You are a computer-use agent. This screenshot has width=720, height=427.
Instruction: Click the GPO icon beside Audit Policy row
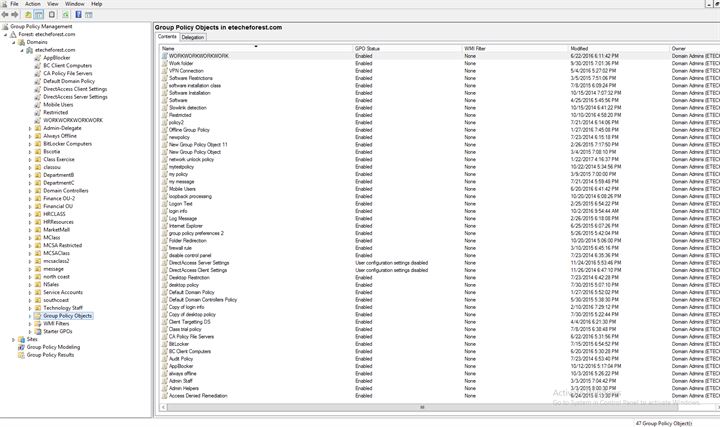click(164, 359)
